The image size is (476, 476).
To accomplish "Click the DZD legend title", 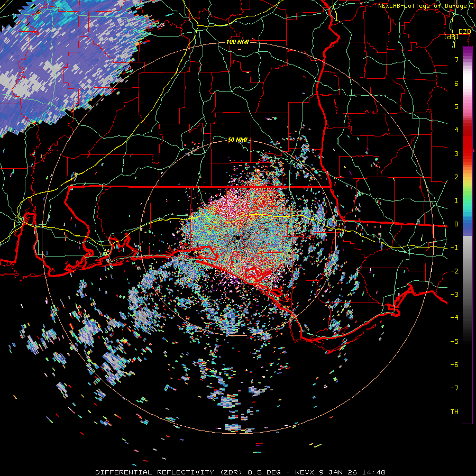I will point(464,32).
